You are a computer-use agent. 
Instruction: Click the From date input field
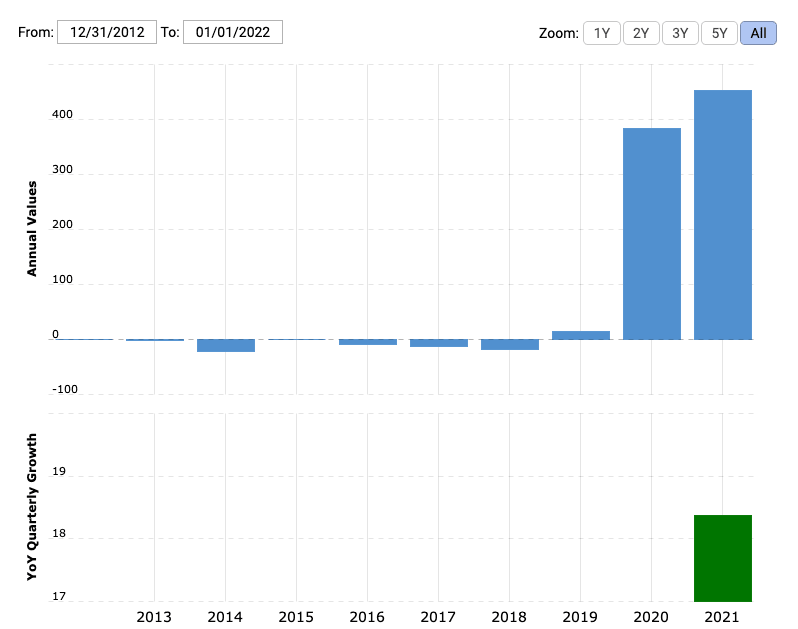coord(107,32)
